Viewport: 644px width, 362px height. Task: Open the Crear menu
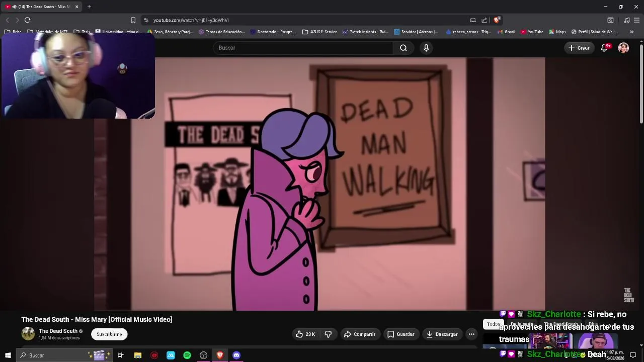tap(579, 48)
